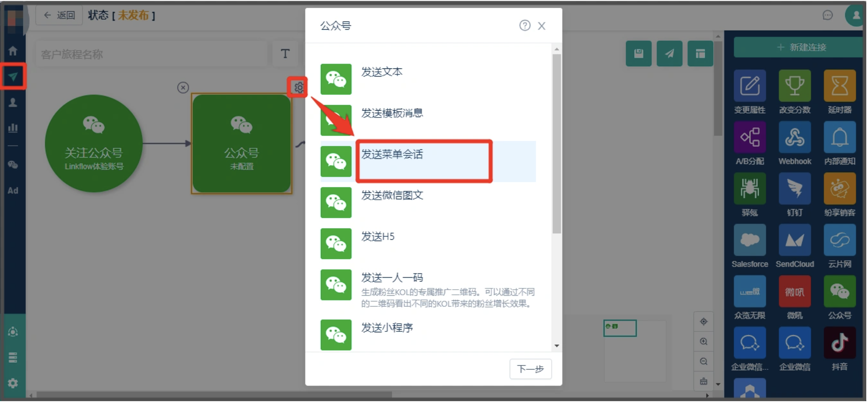Click the minimap thumbnail
The width and height of the screenshot is (868, 402).
[620, 328]
